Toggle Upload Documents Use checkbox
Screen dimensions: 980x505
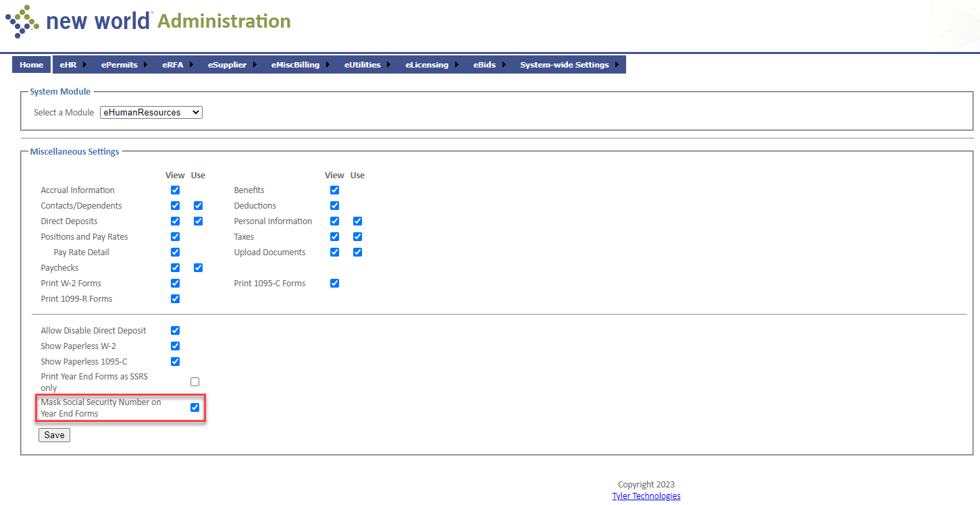coord(358,252)
